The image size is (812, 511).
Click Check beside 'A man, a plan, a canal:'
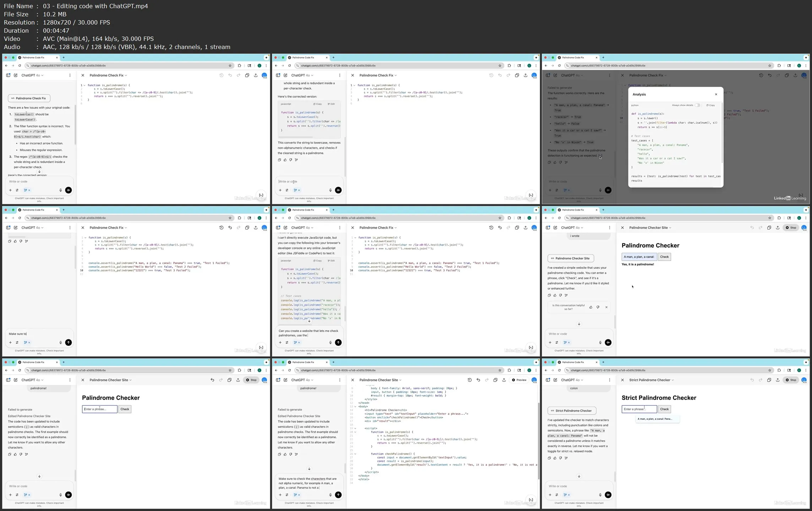tap(664, 257)
